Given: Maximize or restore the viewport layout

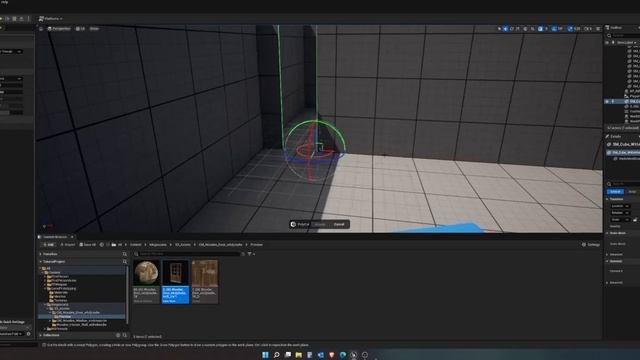Looking at the screenshot, I should (x=598, y=29).
